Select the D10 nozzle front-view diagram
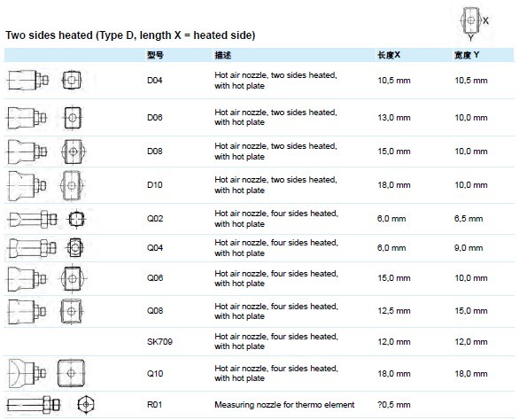The width and height of the screenshot is (519, 420). point(72,185)
